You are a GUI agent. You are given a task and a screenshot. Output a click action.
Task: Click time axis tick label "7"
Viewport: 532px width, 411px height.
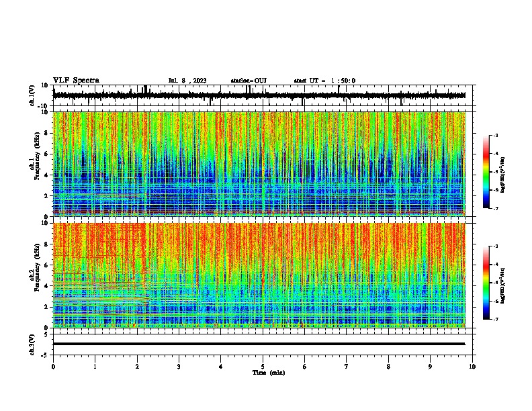tap(347, 367)
